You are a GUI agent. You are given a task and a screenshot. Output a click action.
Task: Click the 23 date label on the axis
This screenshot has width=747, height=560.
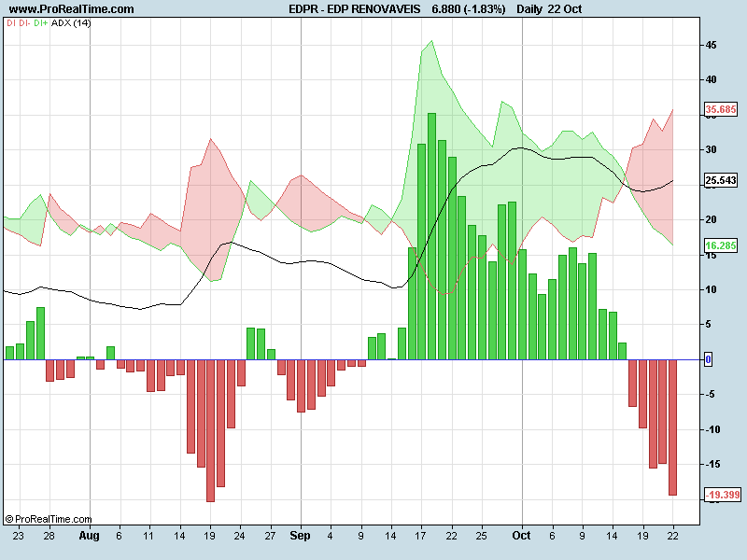click(x=18, y=536)
